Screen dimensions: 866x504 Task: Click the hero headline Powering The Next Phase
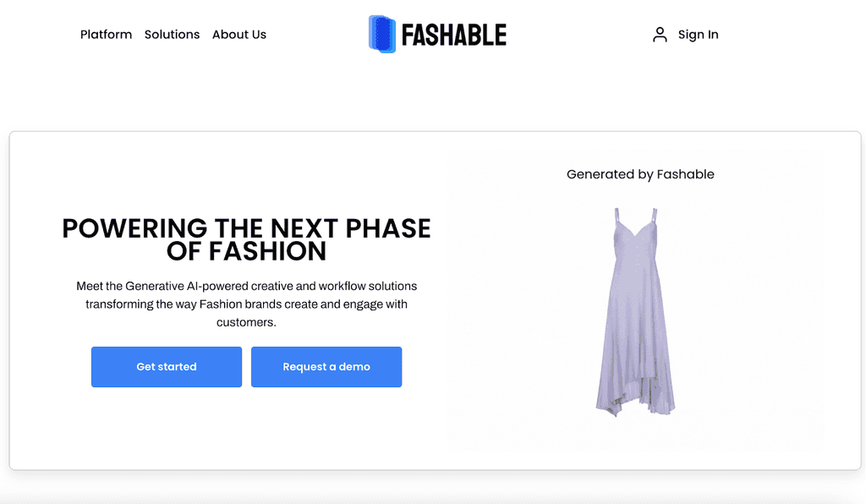pyautogui.click(x=245, y=239)
